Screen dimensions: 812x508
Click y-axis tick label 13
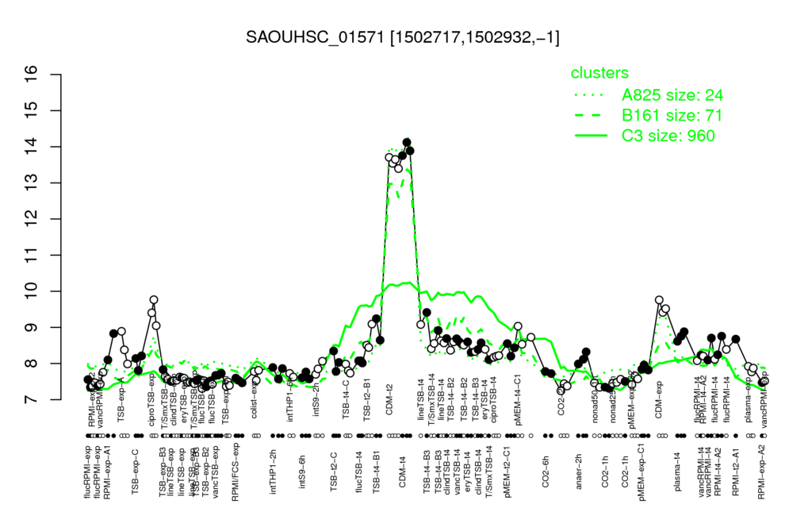[x=32, y=183]
